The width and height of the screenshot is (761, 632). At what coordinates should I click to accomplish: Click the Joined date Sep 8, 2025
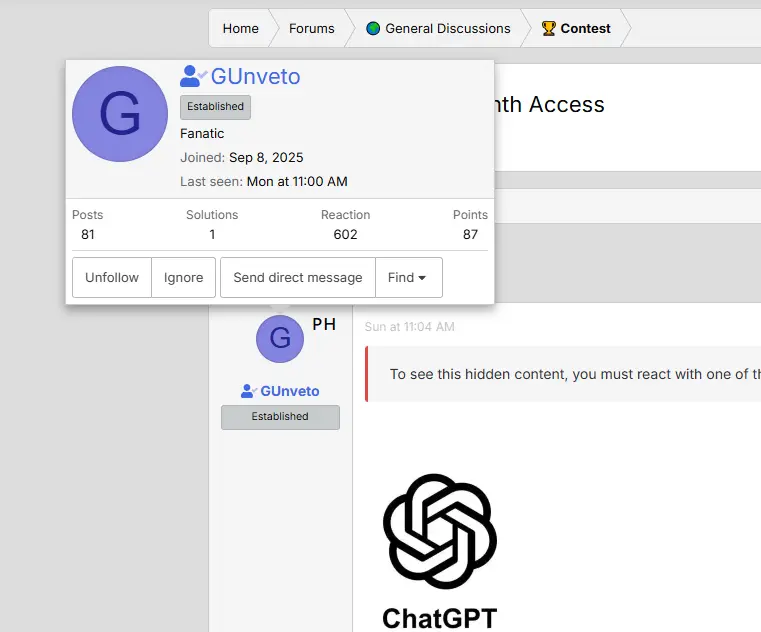coord(266,158)
